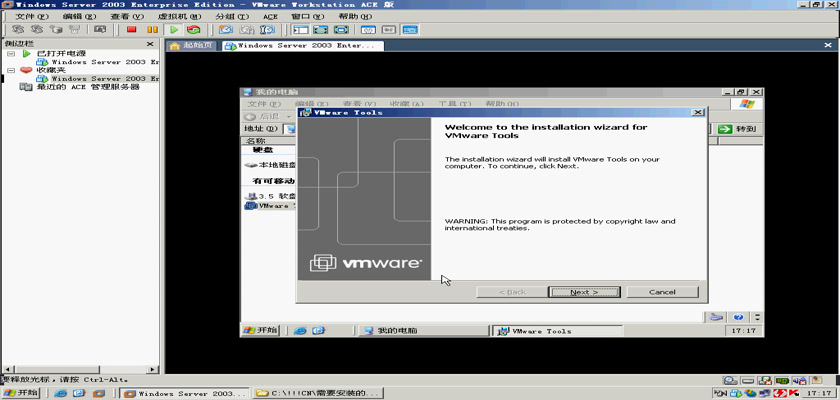Click 我的电脑 in the guest taskbar
The image size is (840, 400).
423,331
